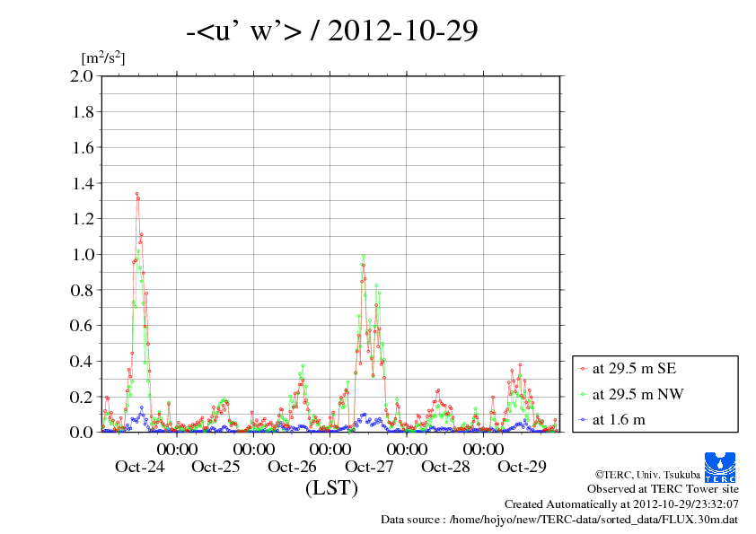Click the y-axis value 1.8

click(83, 112)
